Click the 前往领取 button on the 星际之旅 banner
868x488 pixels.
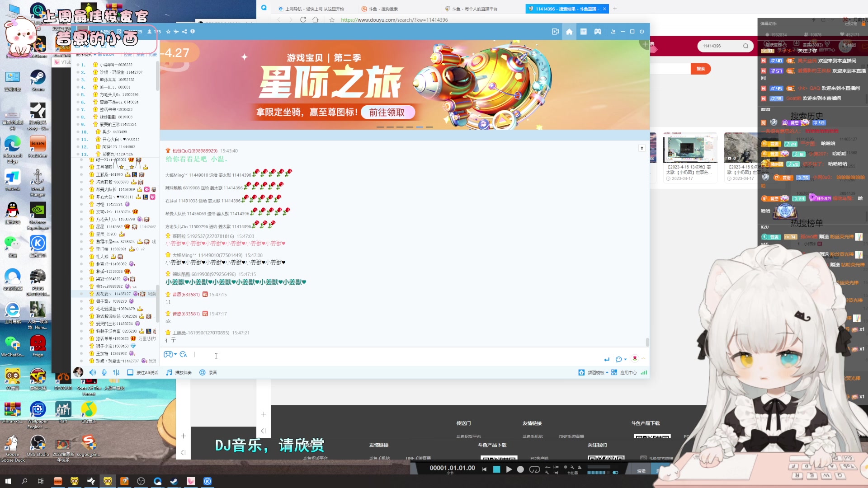point(388,112)
